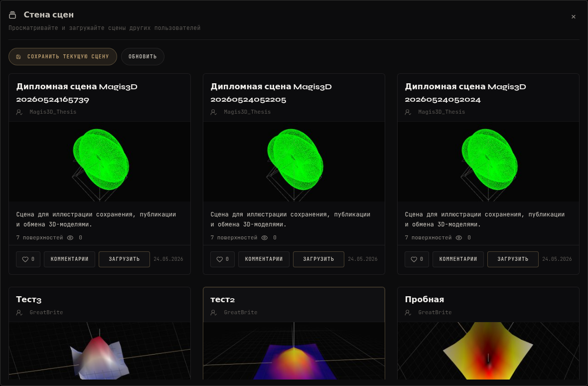588x386 pixels.
Task: Click the scene wall stack icon in header
Action: click(x=12, y=15)
